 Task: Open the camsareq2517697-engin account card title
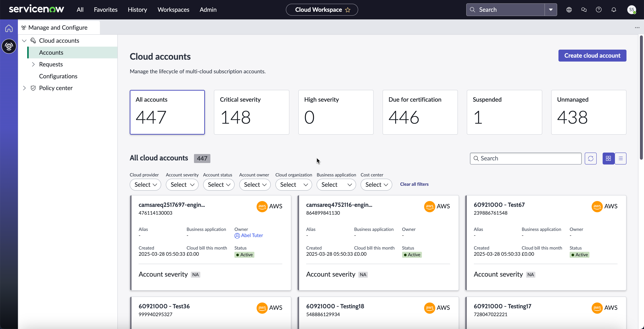click(x=172, y=205)
